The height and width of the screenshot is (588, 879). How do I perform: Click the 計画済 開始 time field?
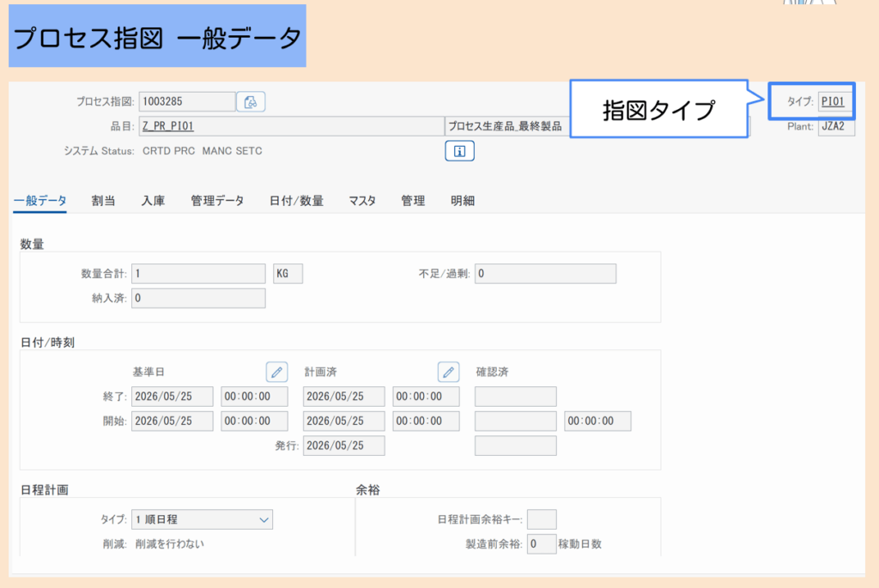(426, 421)
